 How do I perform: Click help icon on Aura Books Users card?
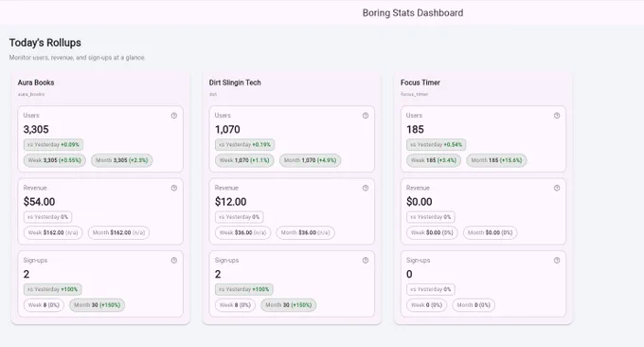[x=174, y=116]
